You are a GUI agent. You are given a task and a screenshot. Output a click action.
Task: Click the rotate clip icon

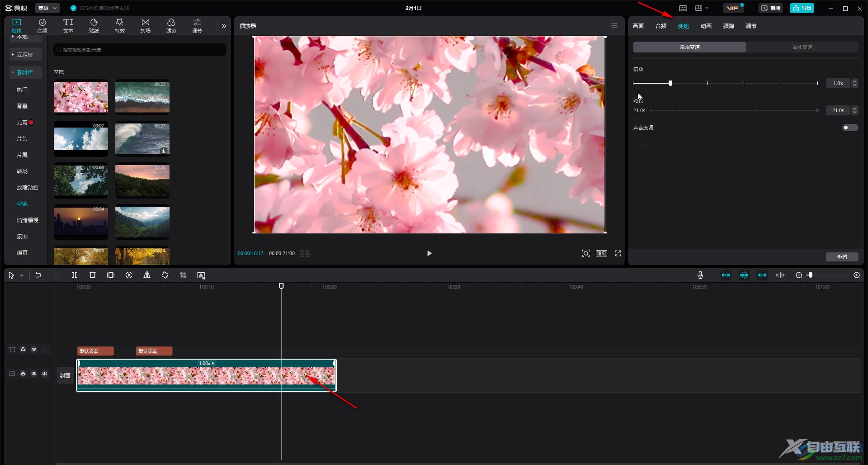point(165,275)
